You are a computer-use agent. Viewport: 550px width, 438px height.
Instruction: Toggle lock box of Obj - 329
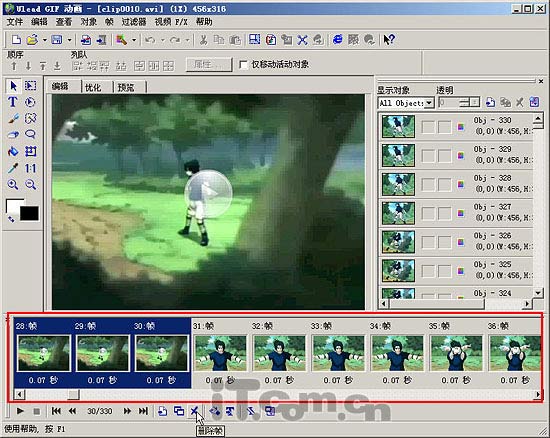(444, 156)
